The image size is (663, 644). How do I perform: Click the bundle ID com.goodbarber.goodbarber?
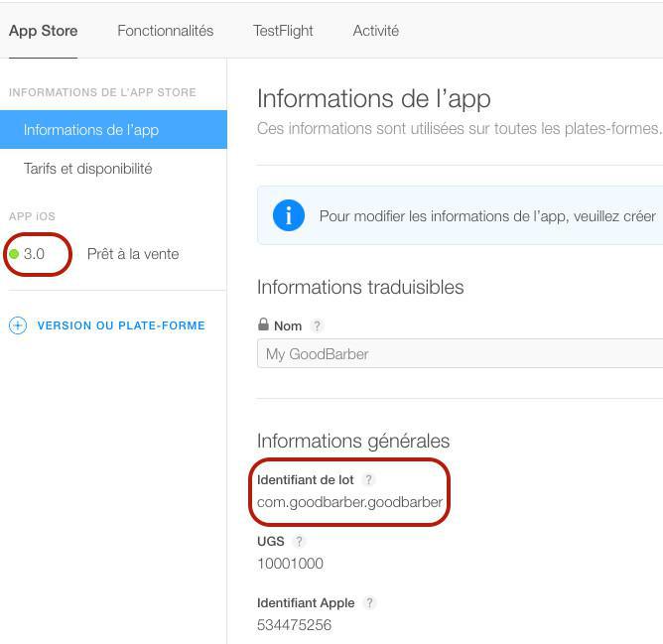click(349, 502)
